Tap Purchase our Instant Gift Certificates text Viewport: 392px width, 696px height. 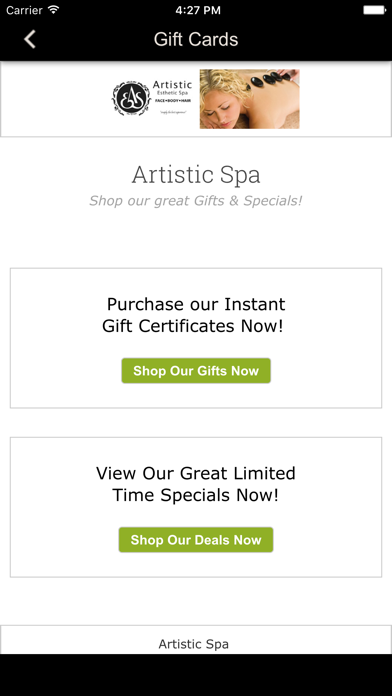[x=196, y=315]
